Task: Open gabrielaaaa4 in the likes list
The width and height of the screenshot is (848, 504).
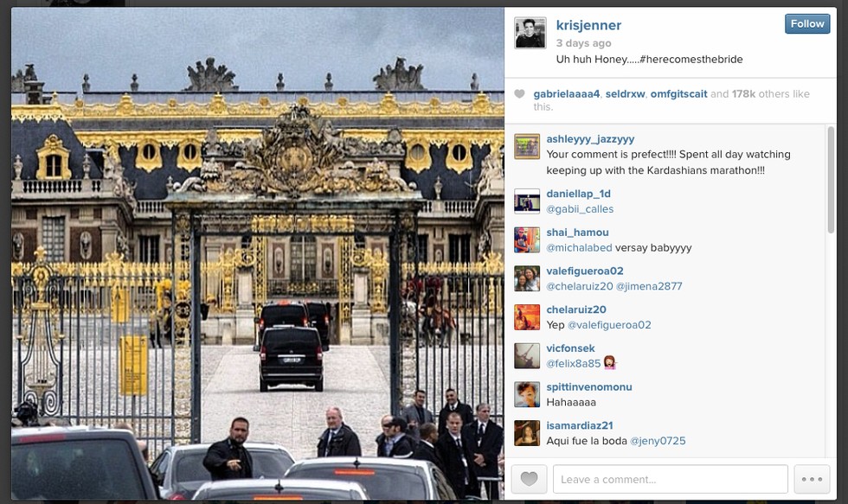Action: tap(566, 94)
